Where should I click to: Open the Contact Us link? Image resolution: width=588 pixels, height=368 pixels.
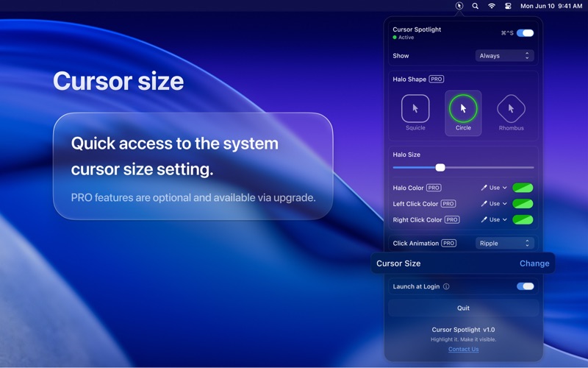pos(464,349)
